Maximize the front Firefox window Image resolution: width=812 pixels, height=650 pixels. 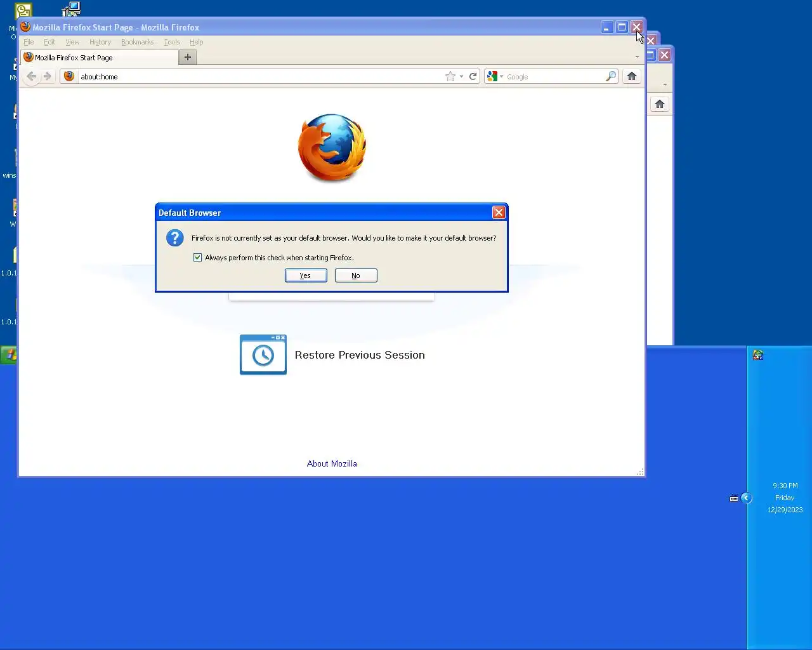click(x=622, y=27)
